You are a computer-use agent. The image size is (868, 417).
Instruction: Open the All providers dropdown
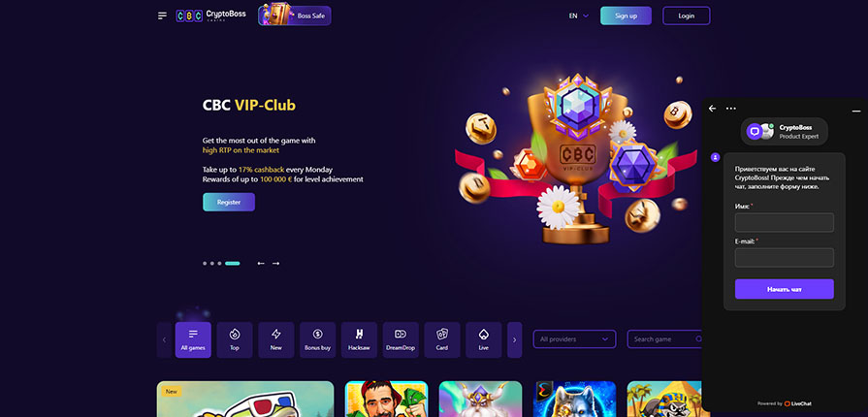[574, 338]
